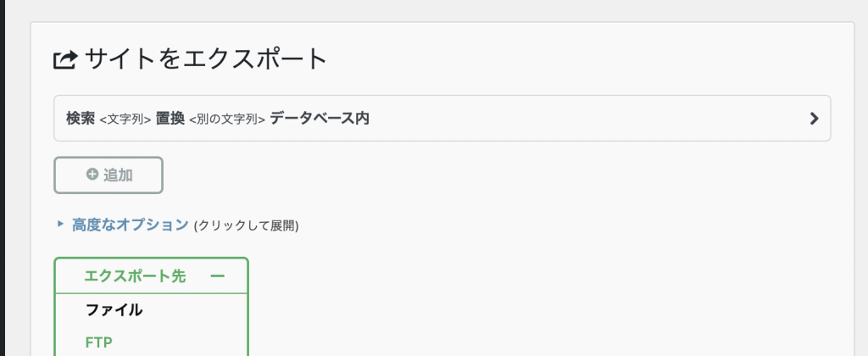
Task: Open the 高度なオプション link
Action: pos(130,225)
